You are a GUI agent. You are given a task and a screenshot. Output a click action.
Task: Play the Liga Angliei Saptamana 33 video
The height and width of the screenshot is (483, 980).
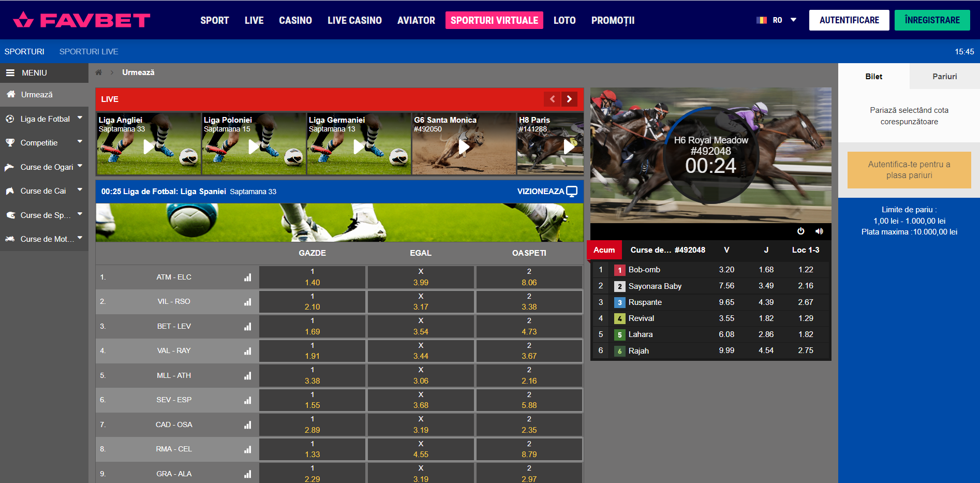(x=149, y=144)
